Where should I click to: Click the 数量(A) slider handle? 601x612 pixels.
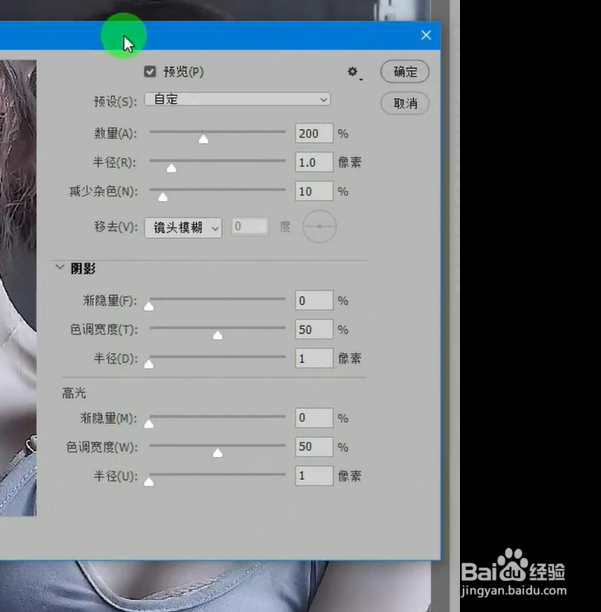pyautogui.click(x=203, y=139)
